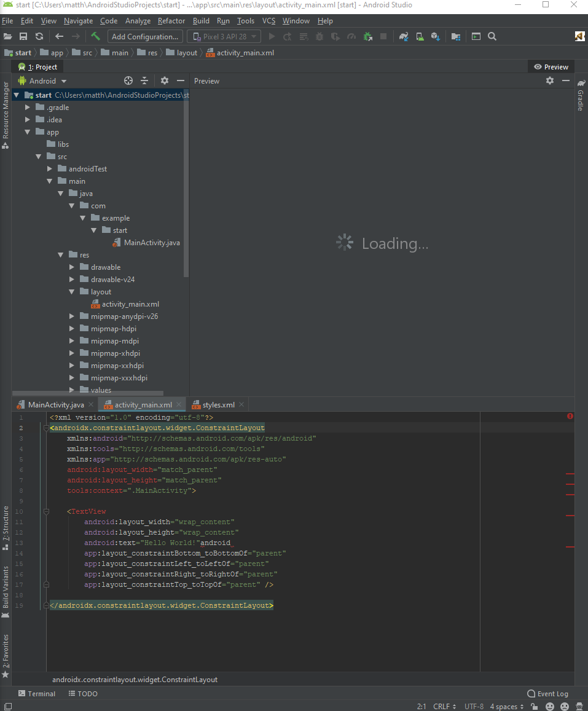588x711 pixels.
Task: Switch to the MainActivity.java editor tab
Action: [x=55, y=405]
